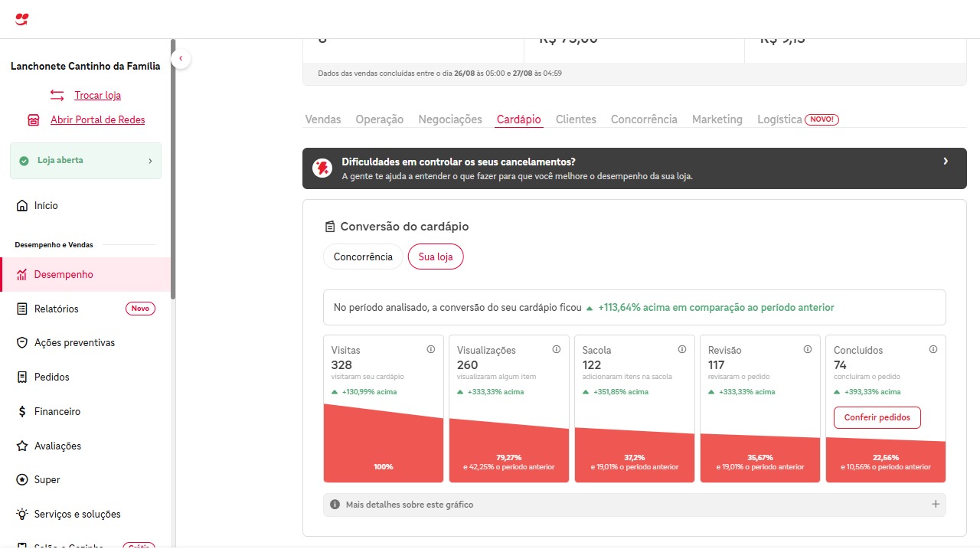
Task: Switch to the Vendas tab
Action: click(x=323, y=119)
